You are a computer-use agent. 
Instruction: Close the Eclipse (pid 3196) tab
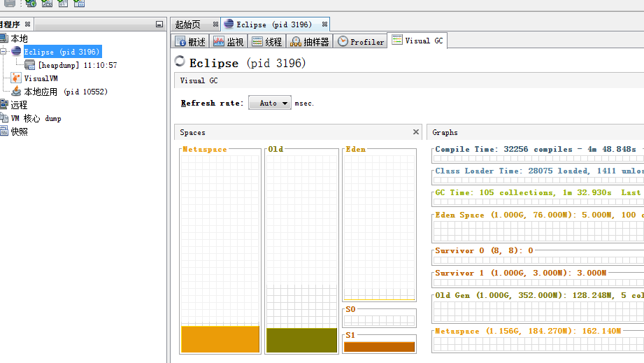[325, 24]
